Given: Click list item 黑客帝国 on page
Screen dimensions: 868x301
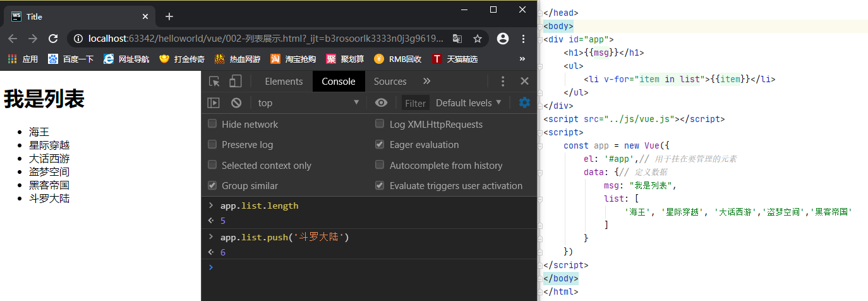Looking at the screenshot, I should click(x=49, y=185).
